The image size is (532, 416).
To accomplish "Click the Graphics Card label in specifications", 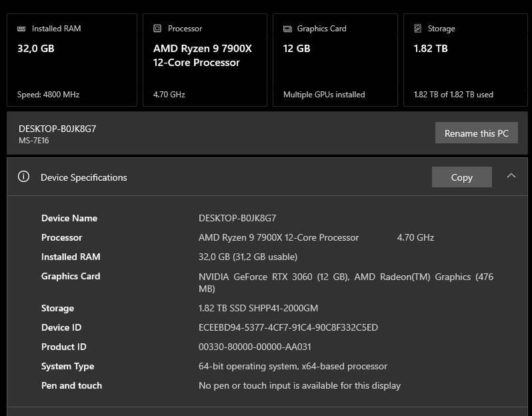I will [71, 276].
